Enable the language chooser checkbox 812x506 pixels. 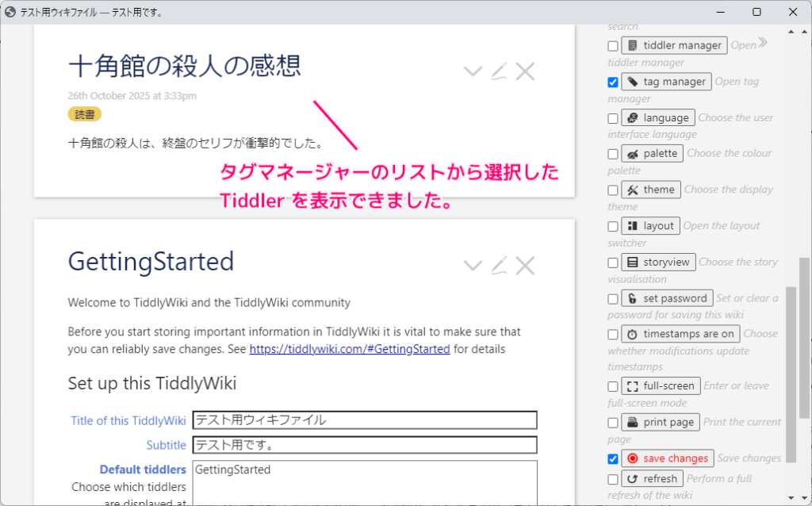click(x=612, y=117)
